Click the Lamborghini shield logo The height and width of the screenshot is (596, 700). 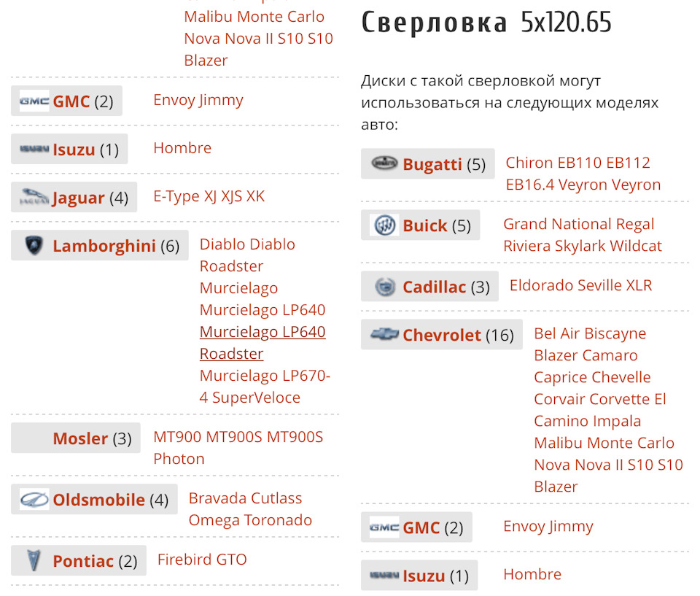point(34,246)
